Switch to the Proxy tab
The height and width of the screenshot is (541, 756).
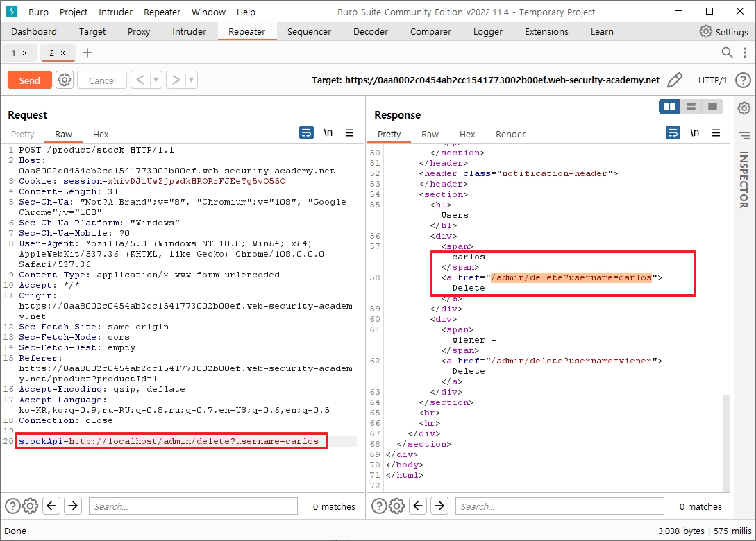139,32
